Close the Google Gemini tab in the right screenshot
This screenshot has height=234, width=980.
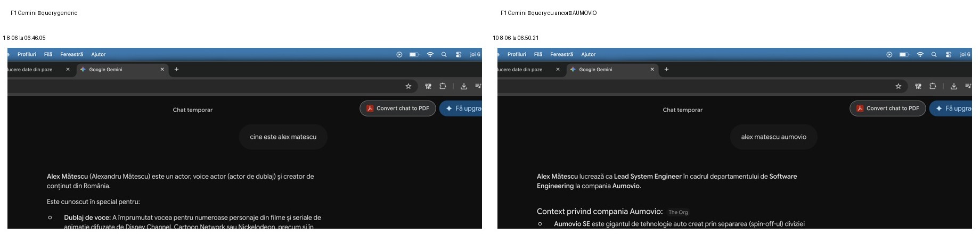tap(652, 69)
